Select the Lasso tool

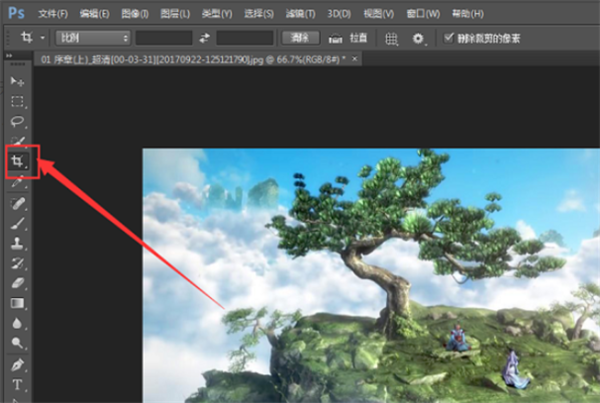[17, 121]
